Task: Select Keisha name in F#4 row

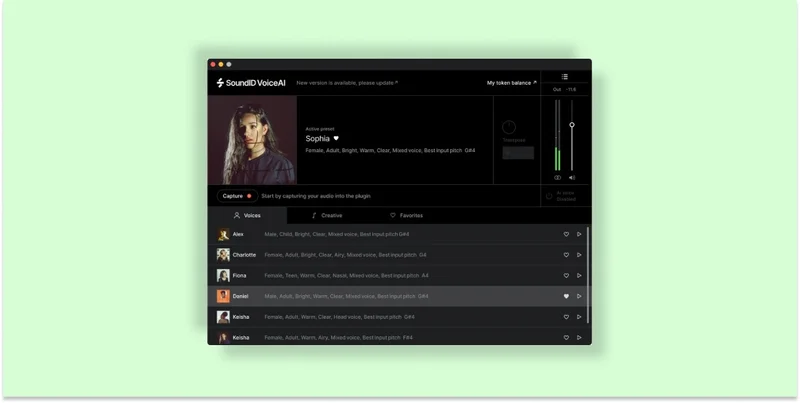Action: 241,337
